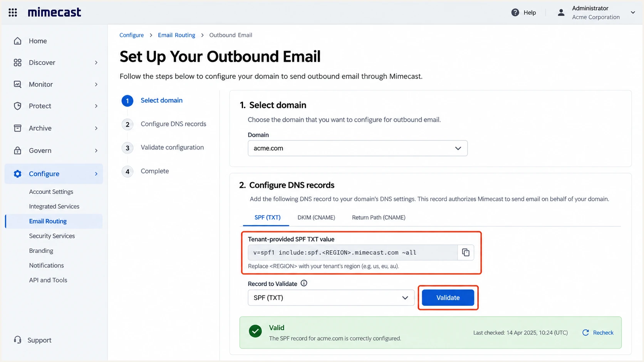Jump to Complete step label
Viewport: 644px width, 362px height.
(155, 171)
